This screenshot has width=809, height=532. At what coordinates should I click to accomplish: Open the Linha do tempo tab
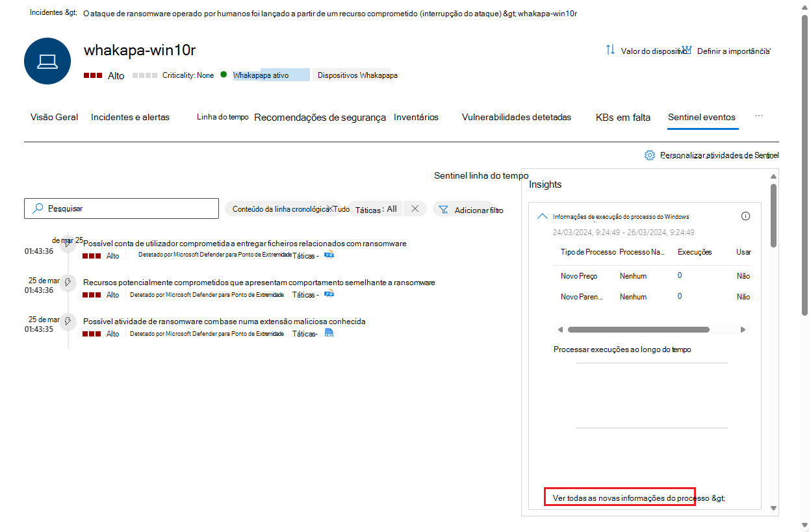point(223,118)
